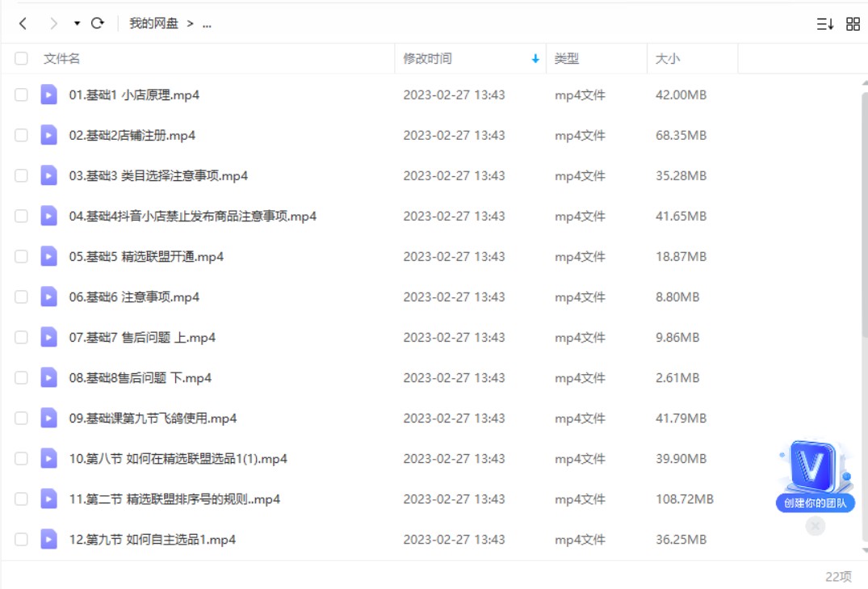Switch to grid view

click(x=853, y=23)
